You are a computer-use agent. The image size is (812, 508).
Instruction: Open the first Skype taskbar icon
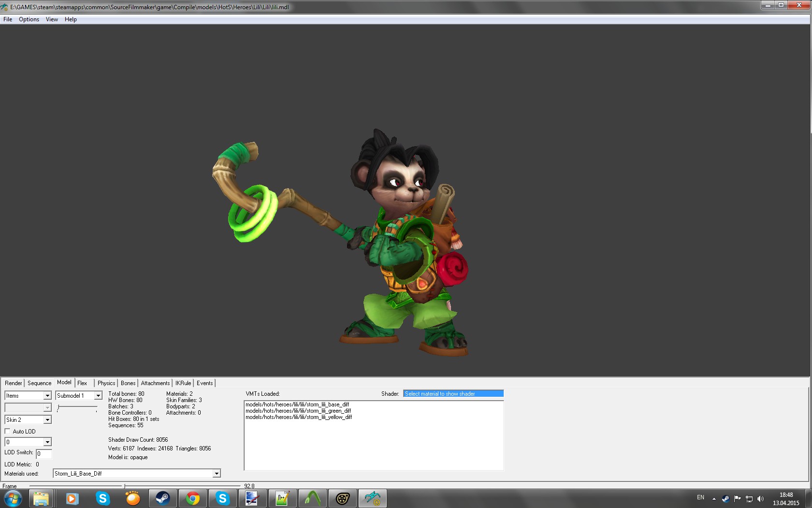coord(102,498)
